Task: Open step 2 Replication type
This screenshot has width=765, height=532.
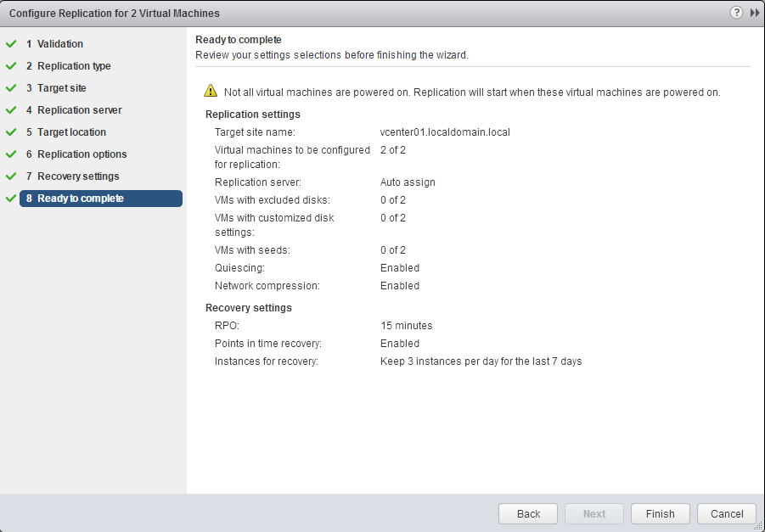Action: click(x=73, y=66)
